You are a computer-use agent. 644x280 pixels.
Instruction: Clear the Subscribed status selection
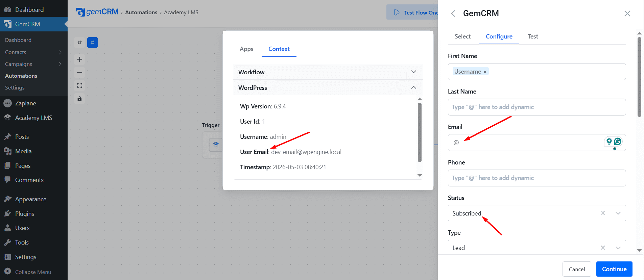[603, 213]
